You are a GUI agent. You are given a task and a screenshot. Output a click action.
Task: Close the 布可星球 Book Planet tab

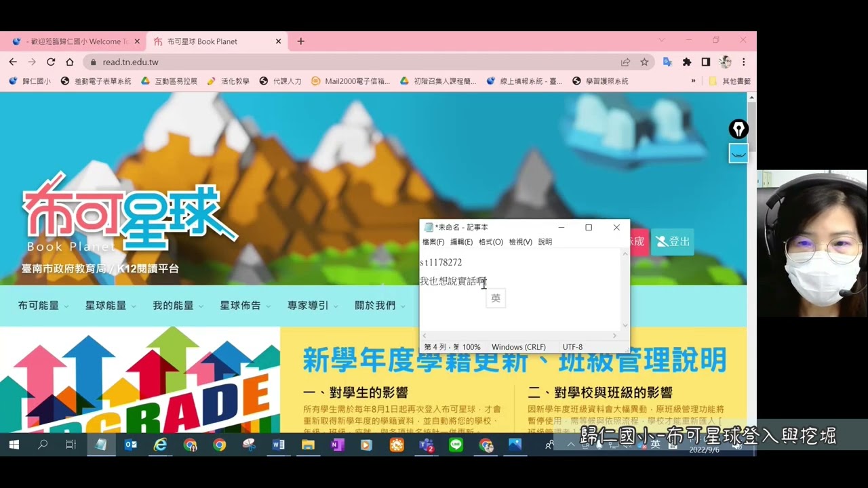pos(278,41)
